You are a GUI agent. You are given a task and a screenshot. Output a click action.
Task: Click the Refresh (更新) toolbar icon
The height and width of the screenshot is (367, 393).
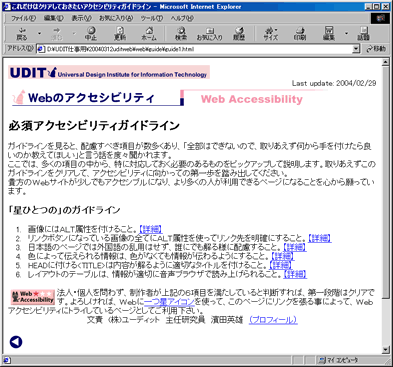(120, 33)
